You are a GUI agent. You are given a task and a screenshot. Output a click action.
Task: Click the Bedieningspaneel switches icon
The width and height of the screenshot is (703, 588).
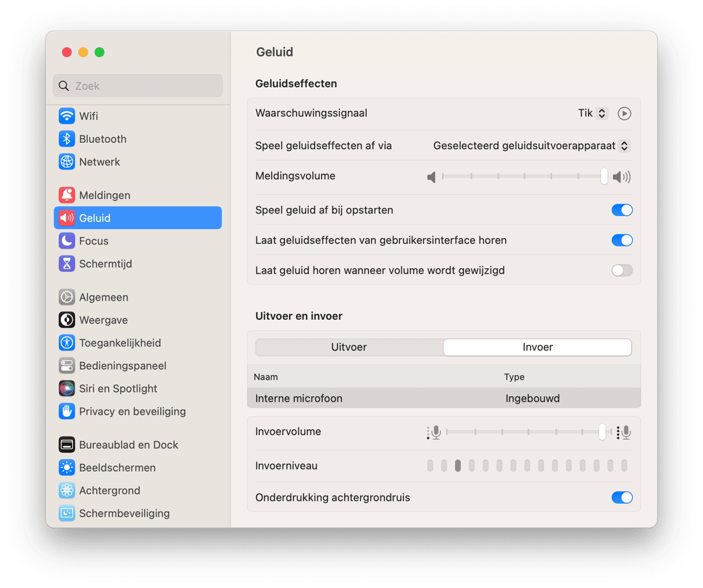[x=67, y=365]
